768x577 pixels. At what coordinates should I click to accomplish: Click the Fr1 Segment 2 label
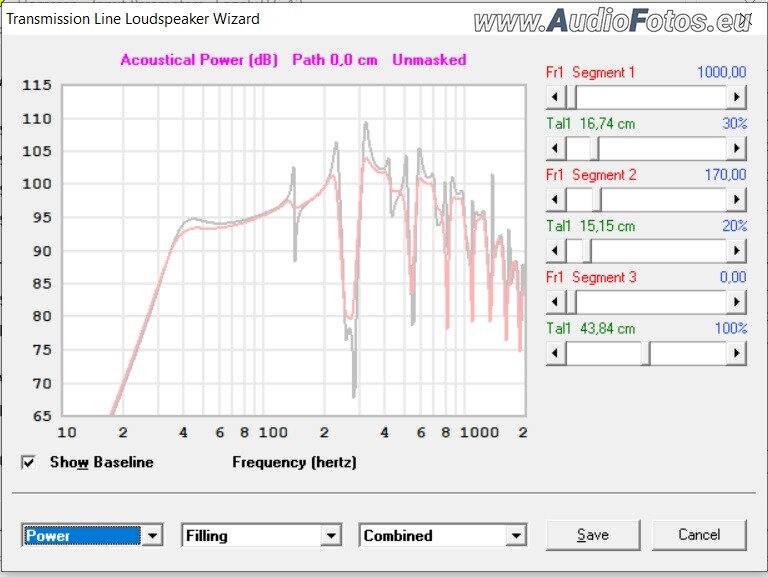pyautogui.click(x=591, y=175)
